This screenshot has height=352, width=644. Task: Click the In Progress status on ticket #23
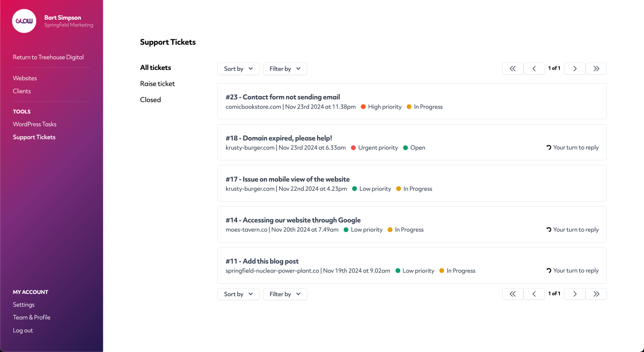428,107
